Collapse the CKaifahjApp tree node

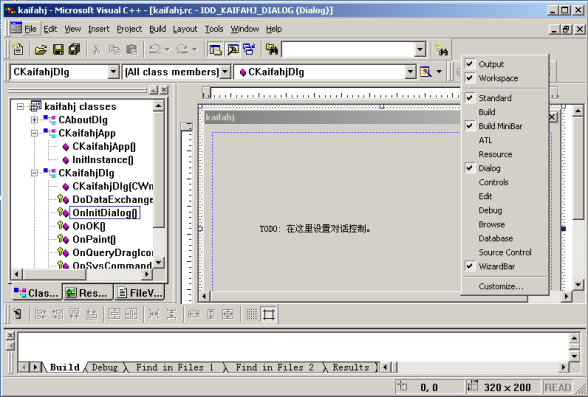pyautogui.click(x=34, y=133)
